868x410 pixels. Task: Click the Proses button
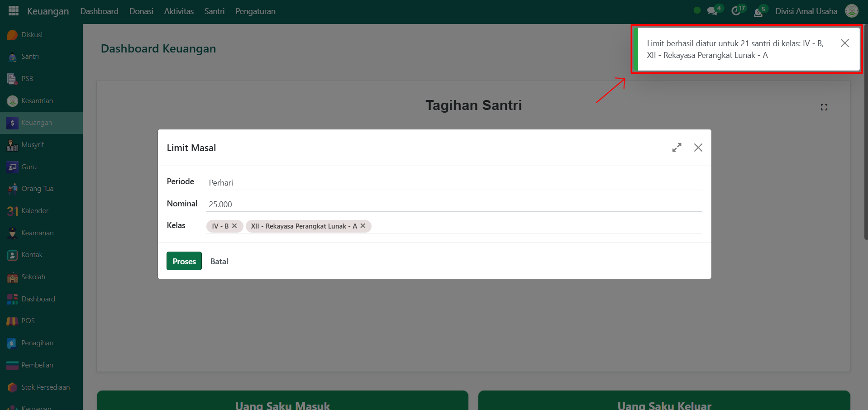coord(184,261)
